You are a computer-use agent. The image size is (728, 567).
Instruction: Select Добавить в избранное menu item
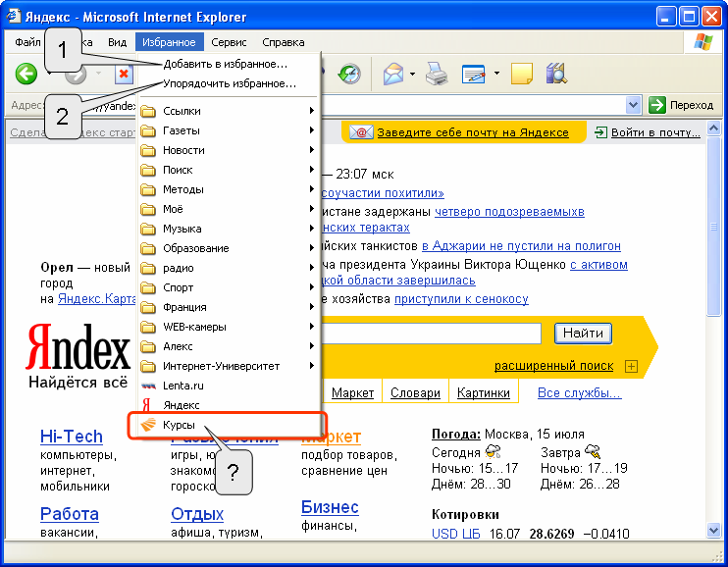tap(226, 64)
